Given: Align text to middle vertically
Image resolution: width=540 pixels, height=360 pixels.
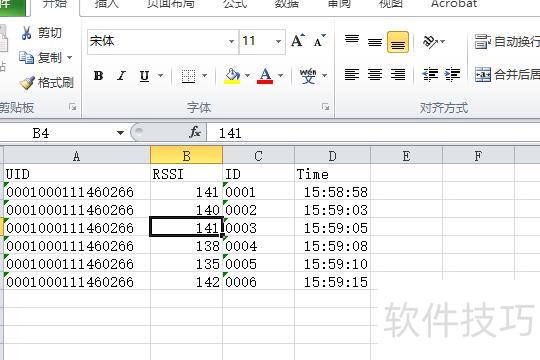Looking at the screenshot, I should [x=375, y=42].
